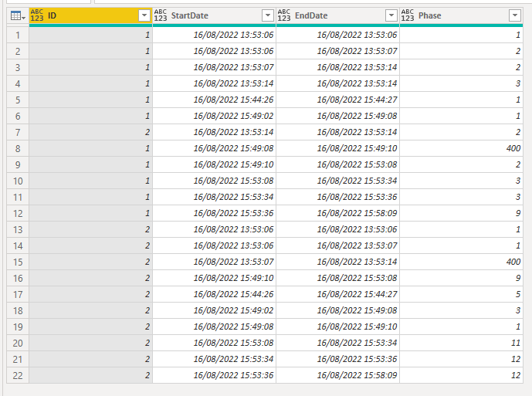Click StartDate cell 16/08/2022 13:53:06 in row 14
This screenshot has width=532, height=396.
[215, 245]
